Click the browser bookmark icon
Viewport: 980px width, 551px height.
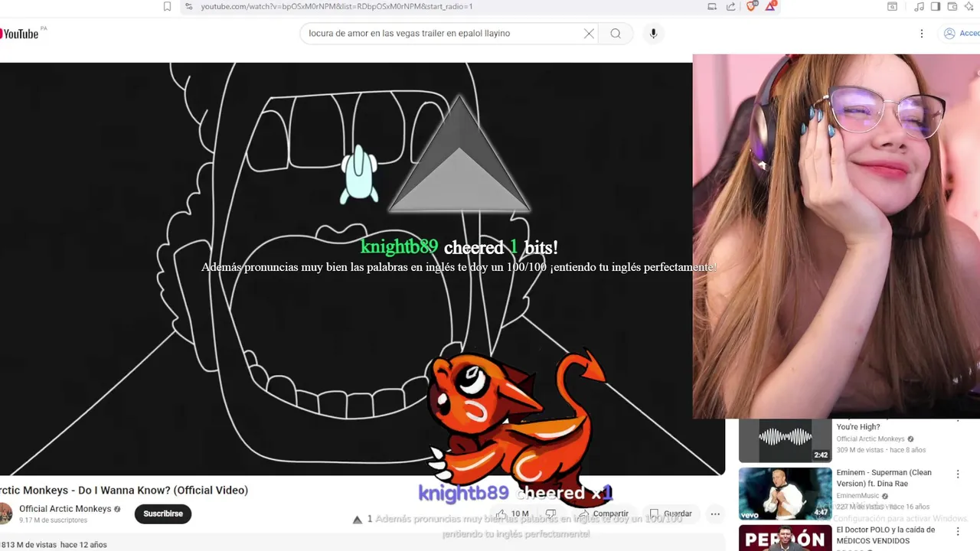pos(167,6)
